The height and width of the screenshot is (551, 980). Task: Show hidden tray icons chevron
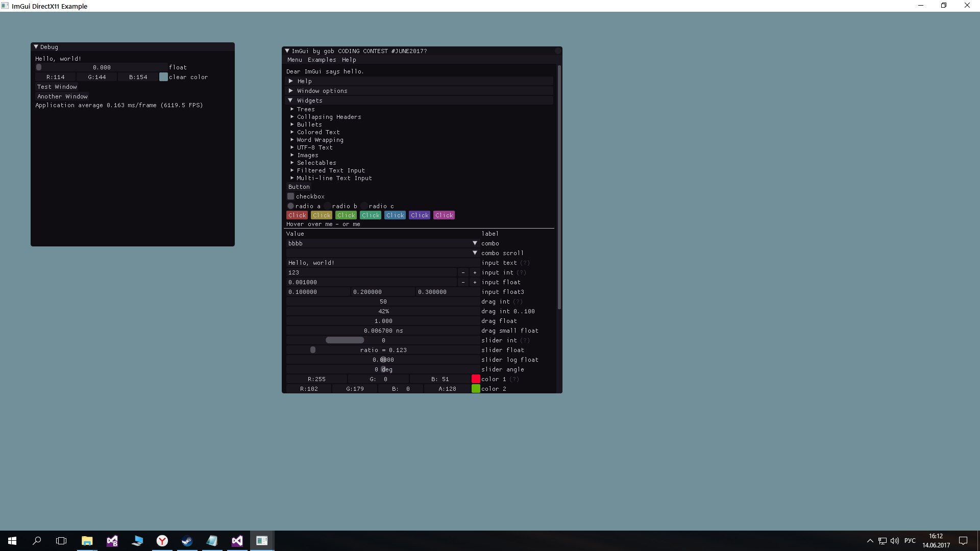pyautogui.click(x=870, y=541)
